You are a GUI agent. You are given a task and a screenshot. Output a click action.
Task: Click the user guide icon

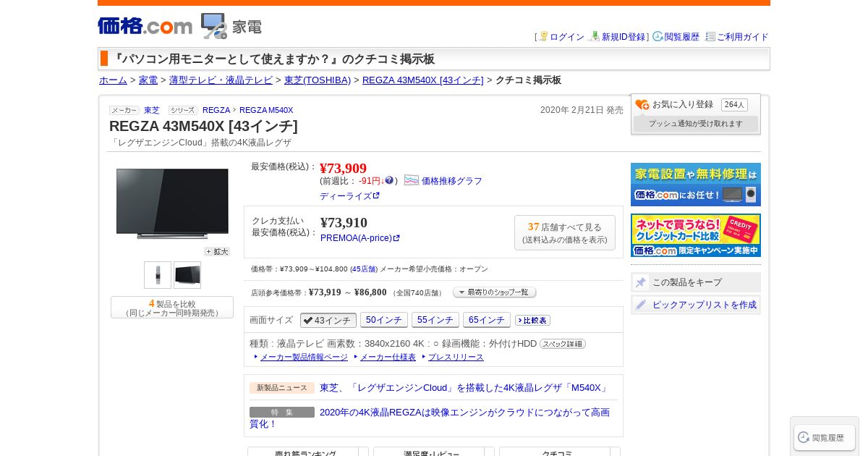click(x=710, y=36)
